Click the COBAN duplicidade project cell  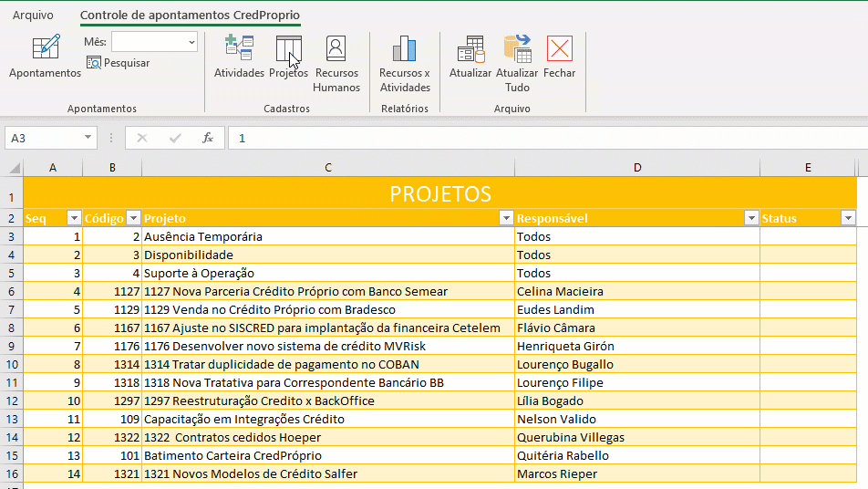(x=328, y=364)
